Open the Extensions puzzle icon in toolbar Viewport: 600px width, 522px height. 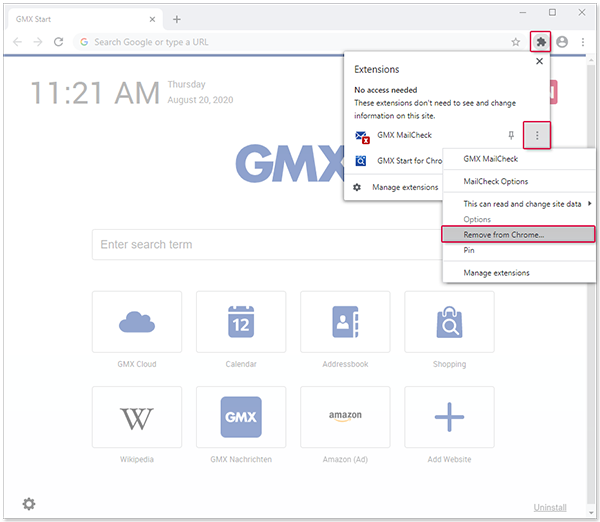coord(540,42)
